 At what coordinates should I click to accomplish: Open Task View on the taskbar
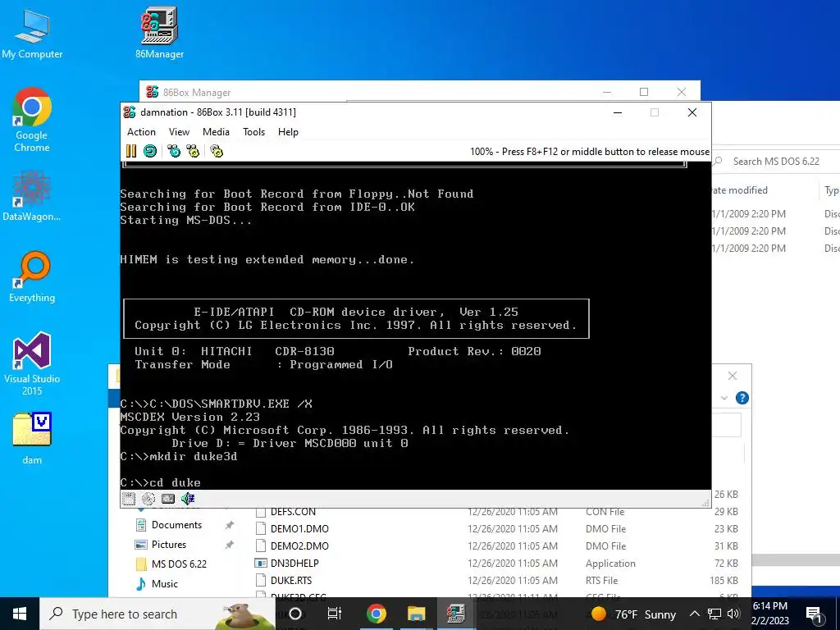coord(335,614)
